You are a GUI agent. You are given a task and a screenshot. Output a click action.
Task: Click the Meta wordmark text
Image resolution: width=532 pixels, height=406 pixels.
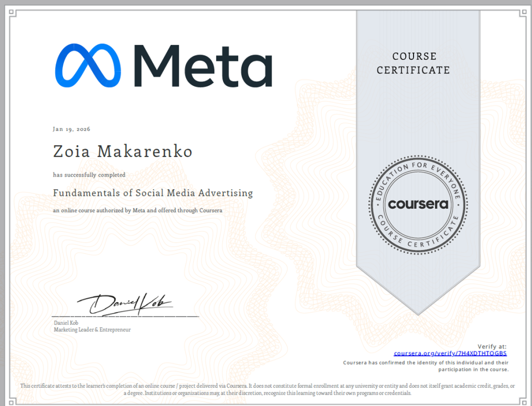[x=203, y=66]
